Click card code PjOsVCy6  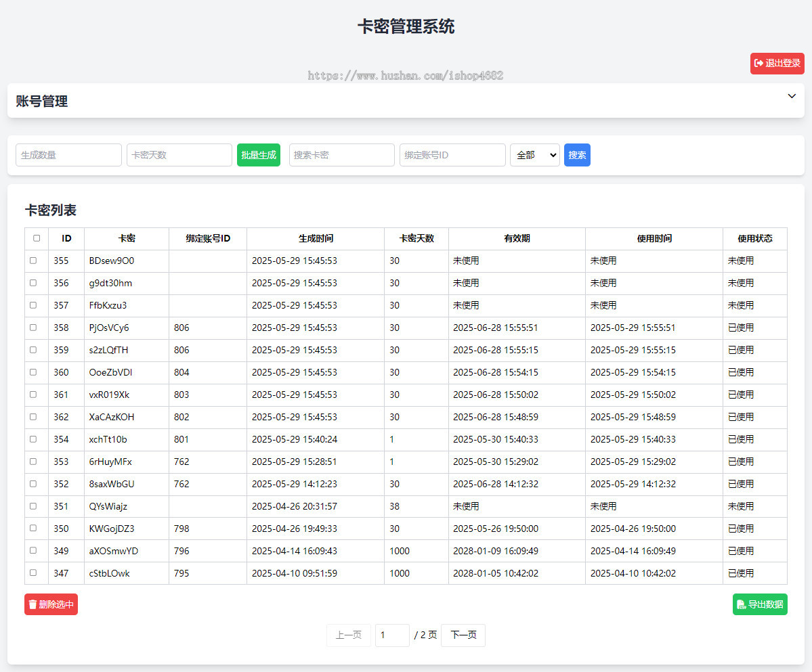coord(109,328)
